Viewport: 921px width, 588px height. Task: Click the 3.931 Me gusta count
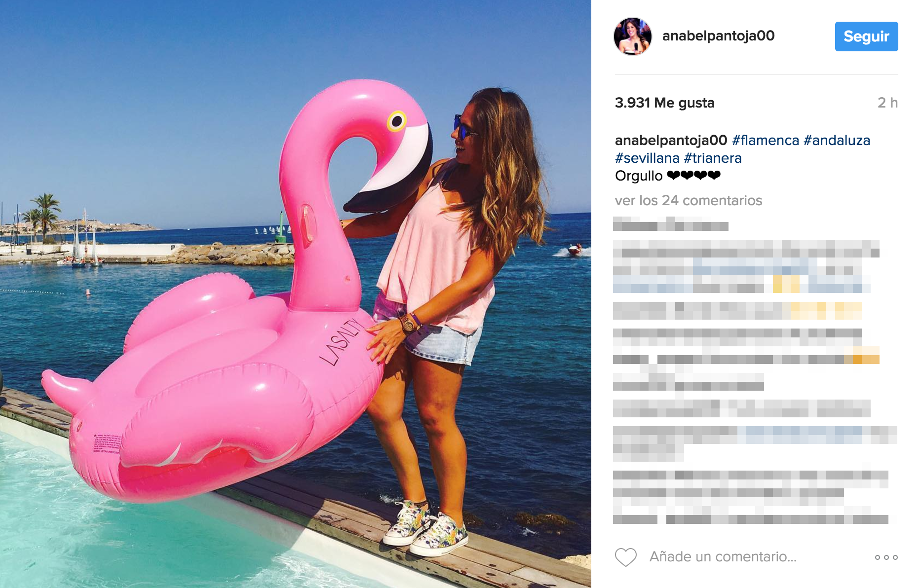664,103
